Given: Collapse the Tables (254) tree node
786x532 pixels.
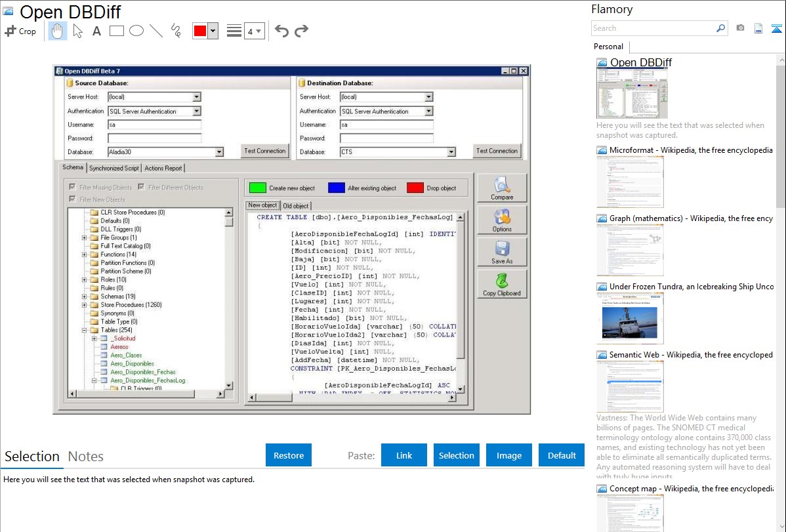Looking at the screenshot, I should click(84, 330).
